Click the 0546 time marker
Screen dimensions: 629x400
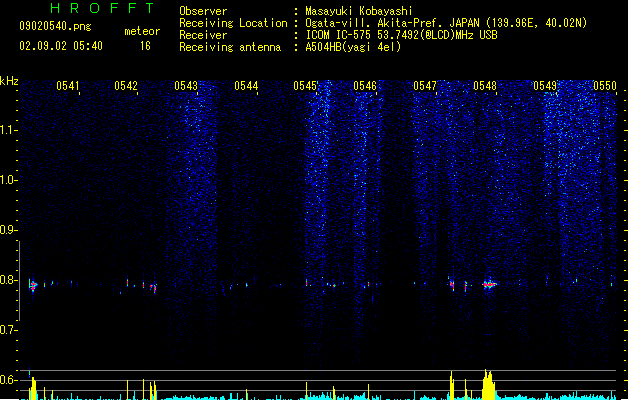[x=365, y=86]
